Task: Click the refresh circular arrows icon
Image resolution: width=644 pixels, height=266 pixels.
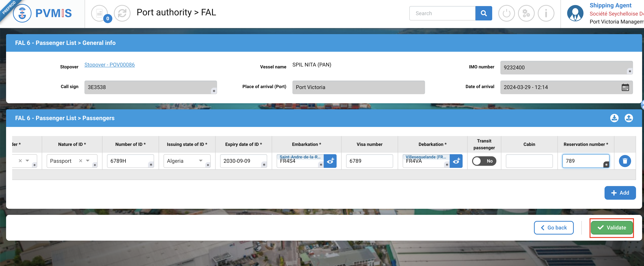Action: (x=122, y=13)
